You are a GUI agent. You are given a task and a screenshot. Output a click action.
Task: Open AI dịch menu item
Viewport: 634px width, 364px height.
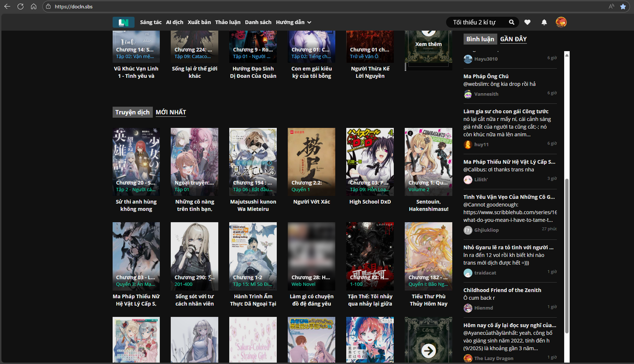[175, 22]
